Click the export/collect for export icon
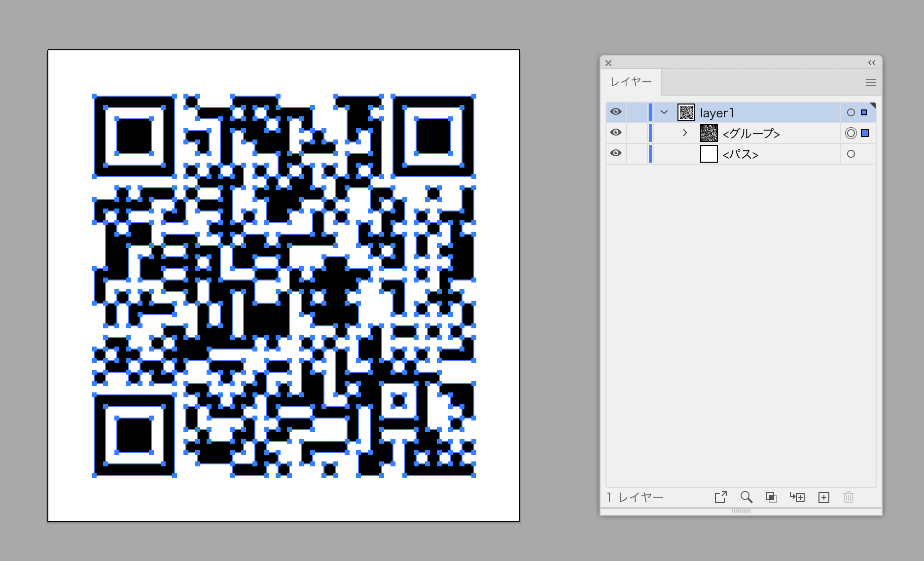The height and width of the screenshot is (561, 924). [x=721, y=497]
